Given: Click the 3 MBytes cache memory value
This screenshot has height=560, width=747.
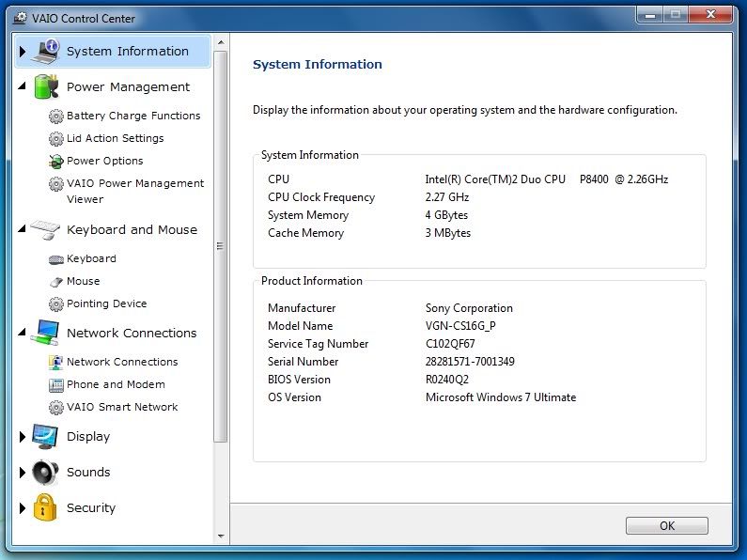Looking at the screenshot, I should tap(448, 233).
